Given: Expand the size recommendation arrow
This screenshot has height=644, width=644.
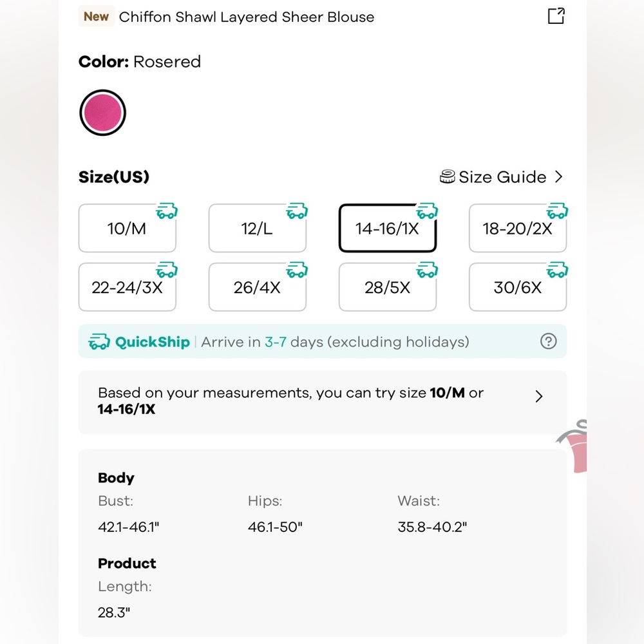Looking at the screenshot, I should [x=539, y=397].
